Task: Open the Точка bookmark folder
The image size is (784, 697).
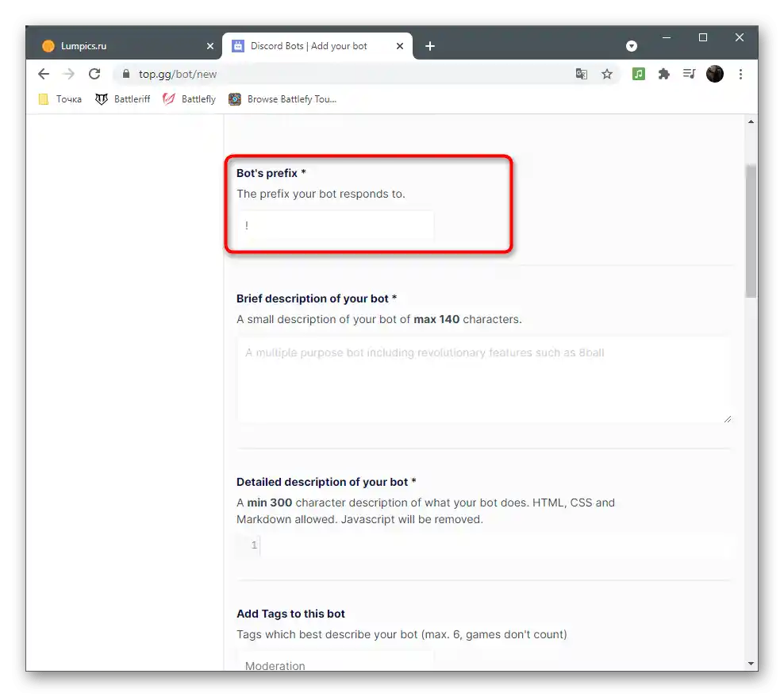Action: click(60, 99)
